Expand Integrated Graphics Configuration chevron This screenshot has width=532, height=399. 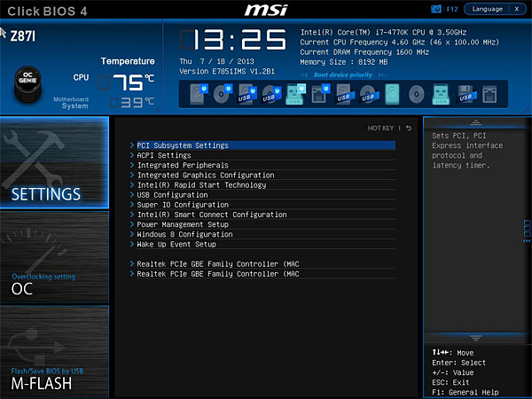(132, 175)
